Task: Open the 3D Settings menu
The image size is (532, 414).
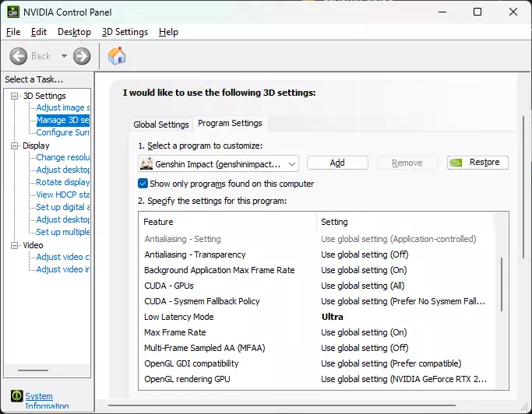Action: point(125,32)
